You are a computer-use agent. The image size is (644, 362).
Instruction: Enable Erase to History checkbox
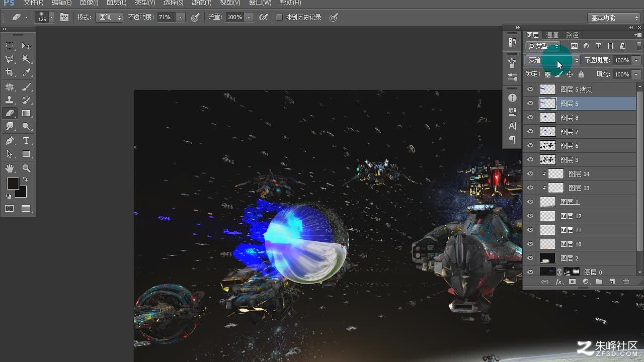click(279, 17)
